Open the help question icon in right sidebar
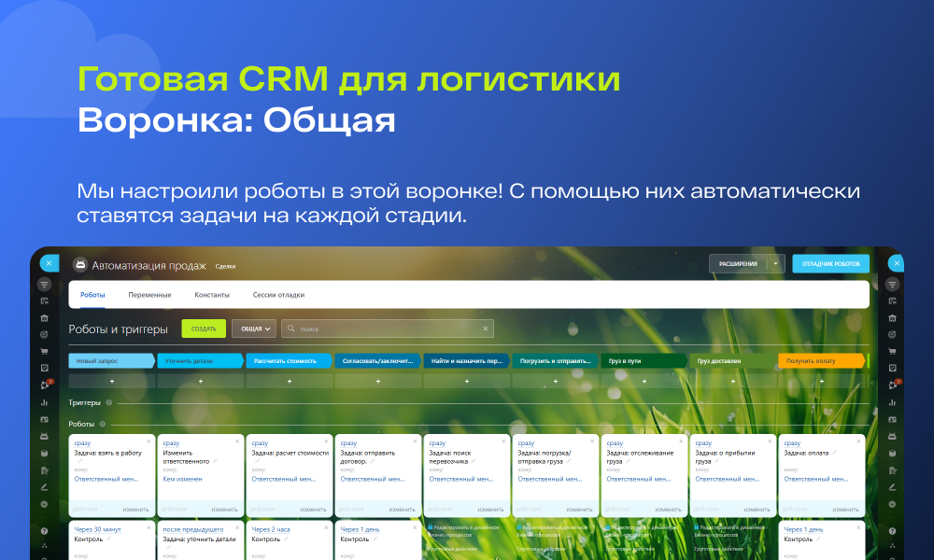The height and width of the screenshot is (560, 934). coord(892,531)
